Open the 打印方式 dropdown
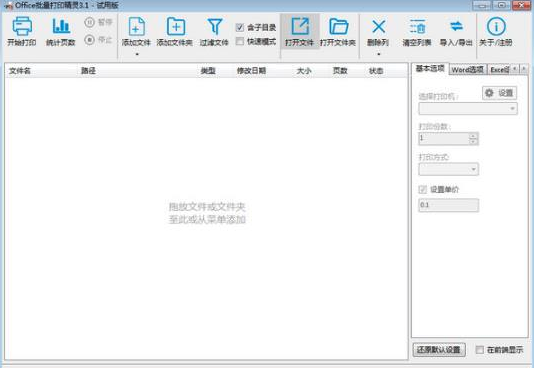 point(449,169)
